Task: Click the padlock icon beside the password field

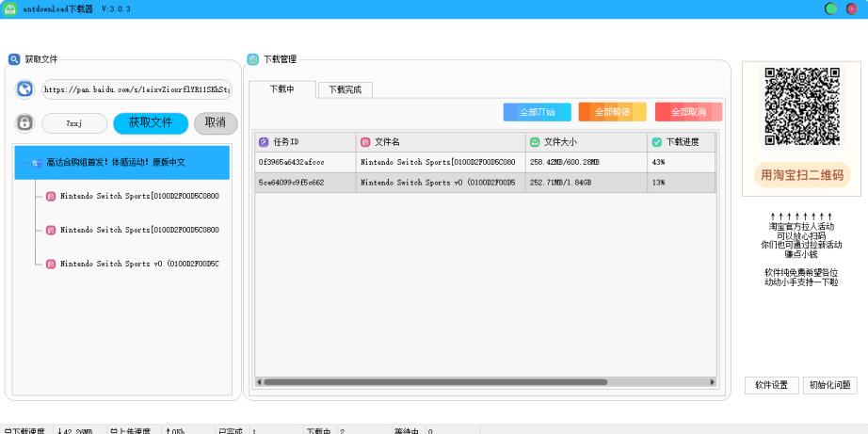Action: 24,123
